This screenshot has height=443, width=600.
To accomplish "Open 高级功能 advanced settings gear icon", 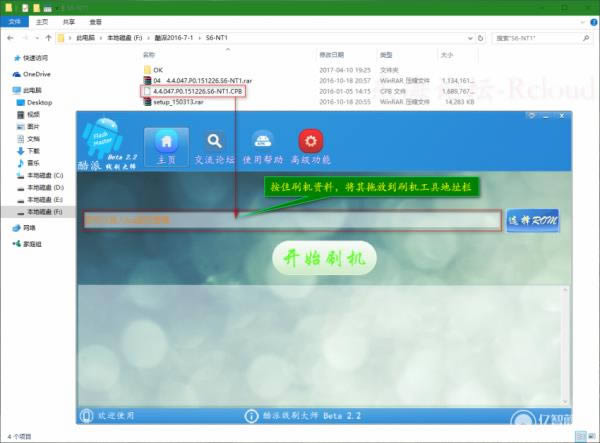I will [x=310, y=142].
